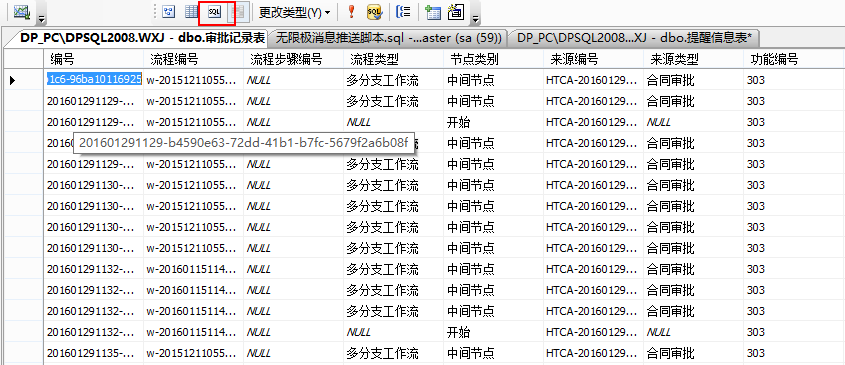
Task: Click 合同审批 in the highlighted-cell row
Action: coord(670,80)
